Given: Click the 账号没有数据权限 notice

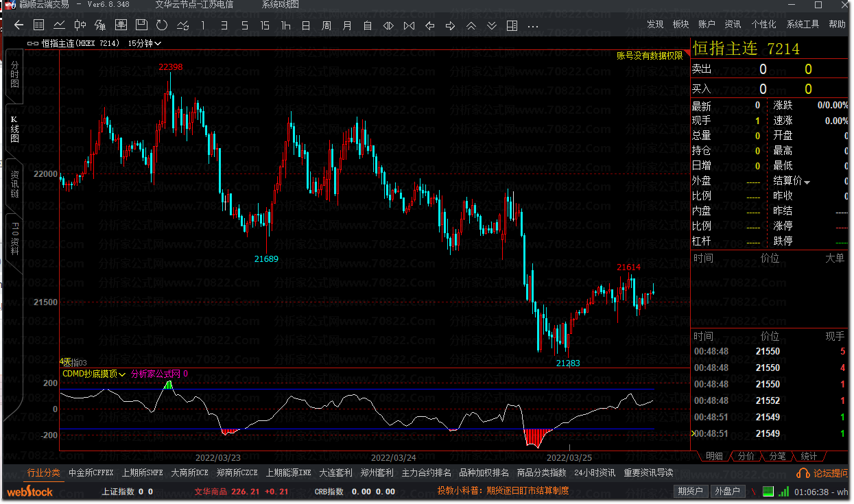Looking at the screenshot, I should pos(650,56).
